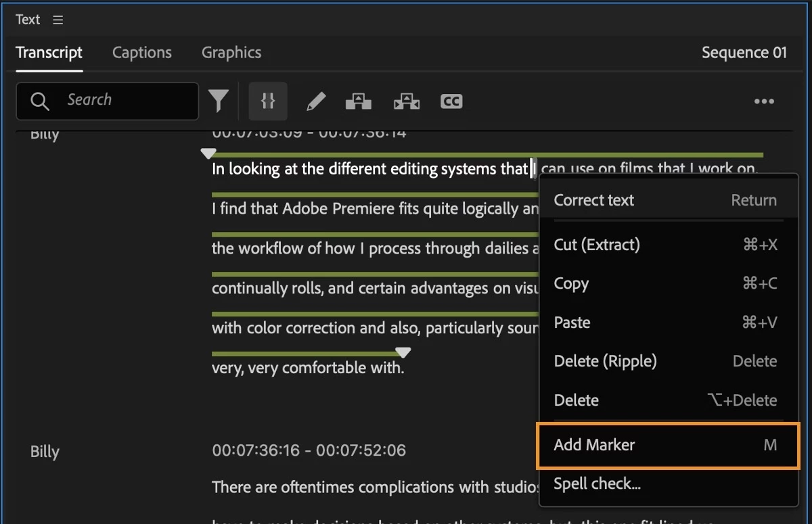
Task: Click the Overwrite edit icon
Action: pyautogui.click(x=407, y=102)
